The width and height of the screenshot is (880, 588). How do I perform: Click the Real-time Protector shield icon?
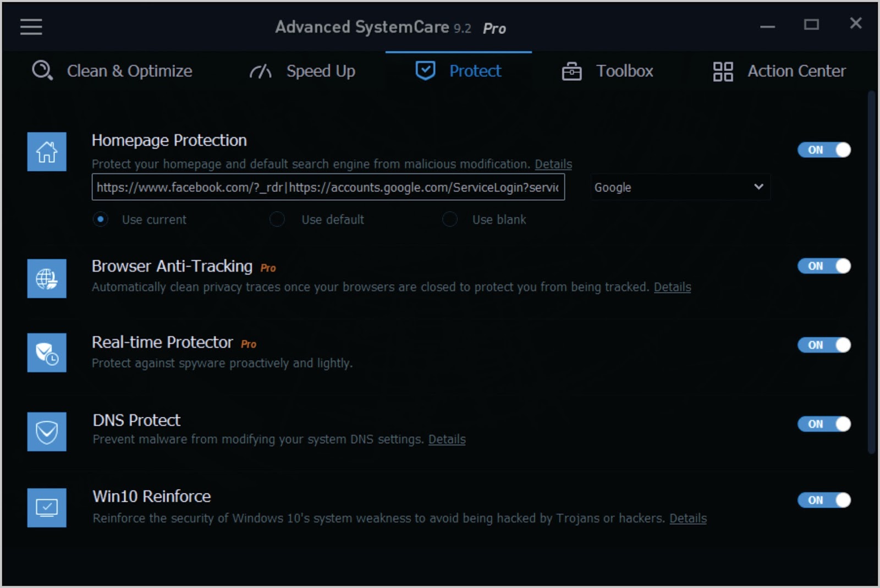47,353
